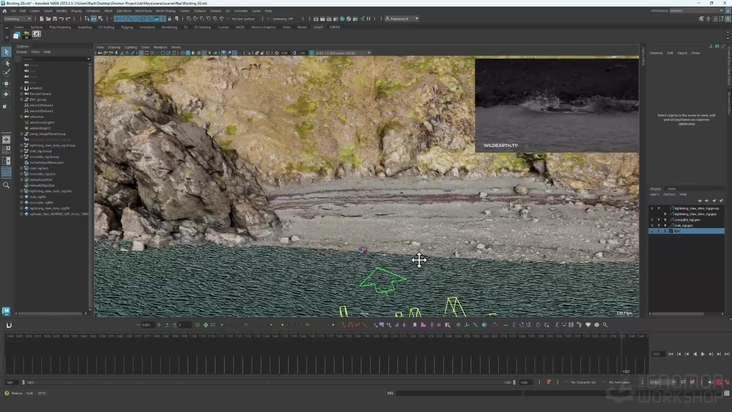Image resolution: width=732 pixels, height=412 pixels.
Task: Select the arrow Select tool in toolbox
Action: tap(6, 52)
